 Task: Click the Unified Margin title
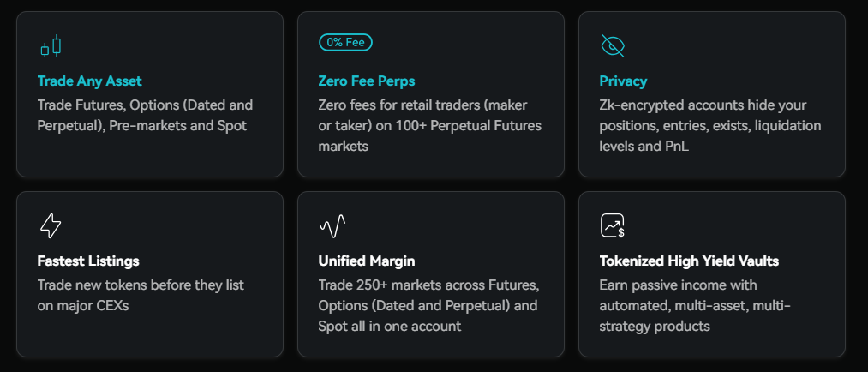(x=367, y=261)
